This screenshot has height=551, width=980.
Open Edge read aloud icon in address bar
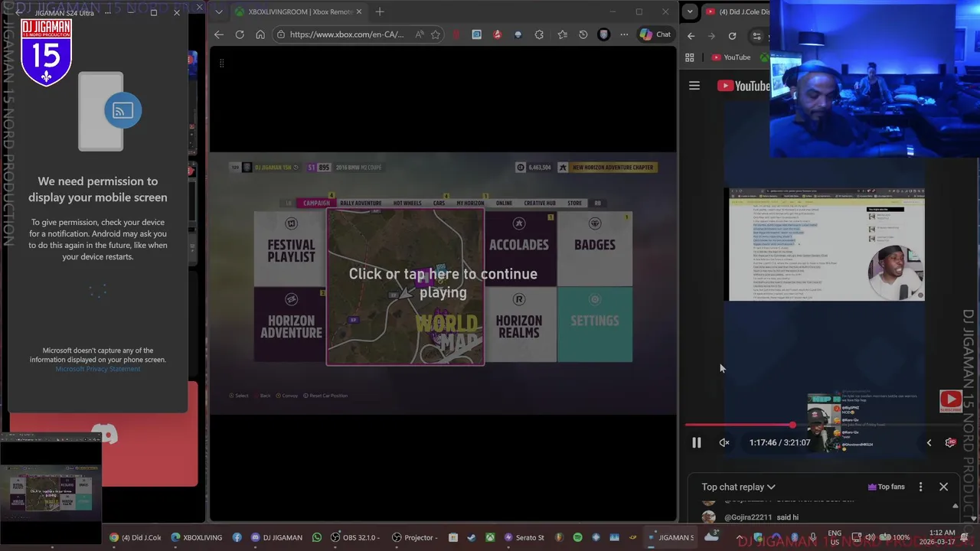tap(420, 34)
